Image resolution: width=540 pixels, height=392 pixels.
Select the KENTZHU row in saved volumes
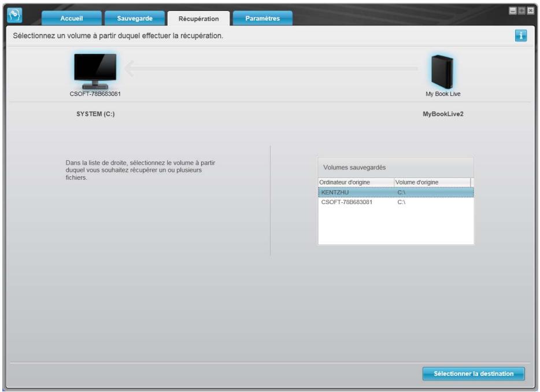pyautogui.click(x=396, y=192)
